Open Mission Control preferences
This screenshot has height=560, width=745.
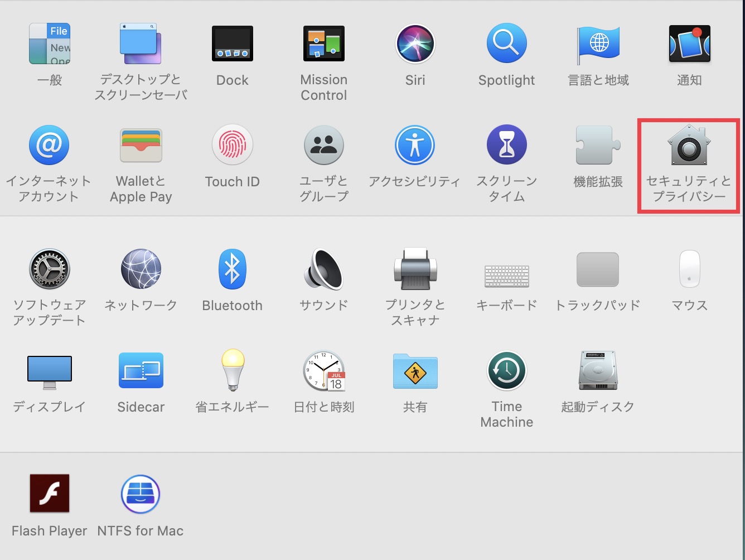(x=324, y=44)
